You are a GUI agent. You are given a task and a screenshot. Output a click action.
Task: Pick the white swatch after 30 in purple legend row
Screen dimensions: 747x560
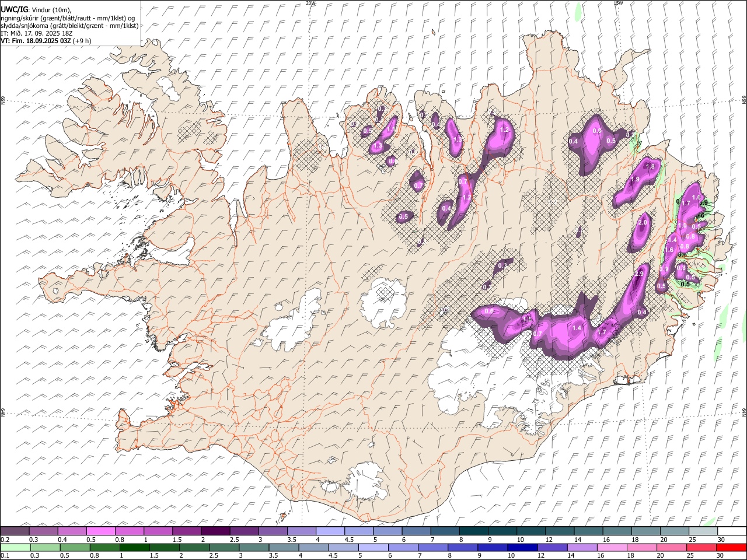pyautogui.click(x=731, y=531)
